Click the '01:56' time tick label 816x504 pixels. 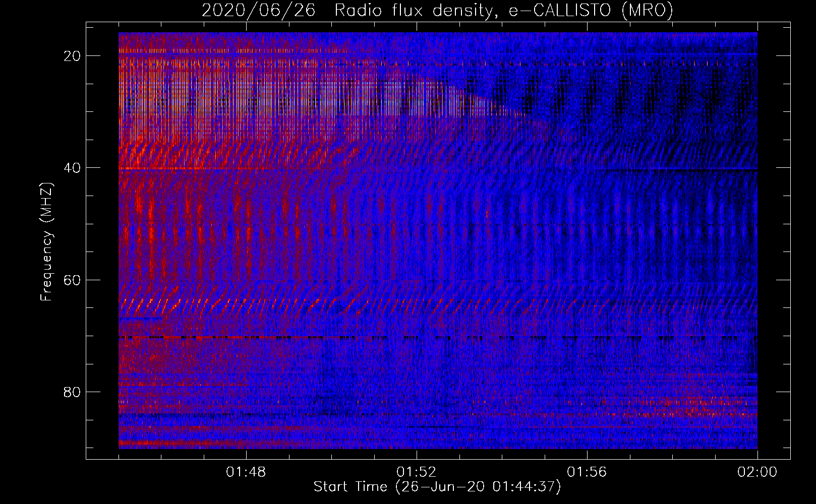587,472
